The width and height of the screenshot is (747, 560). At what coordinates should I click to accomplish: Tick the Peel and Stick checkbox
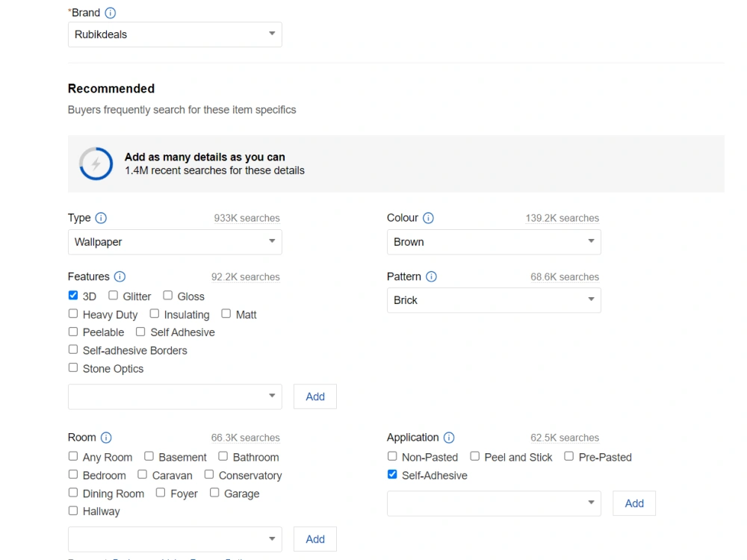[x=475, y=456]
